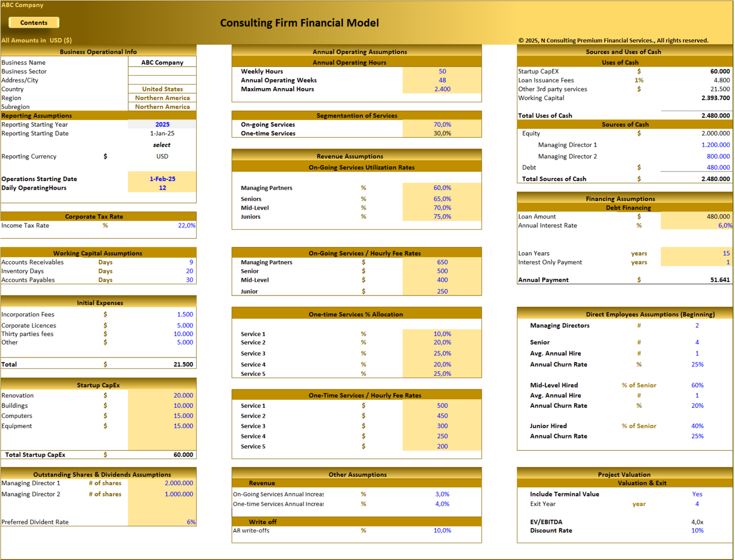
Task: Select the Reporting Starting Year 2025 cell
Action: 162,125
